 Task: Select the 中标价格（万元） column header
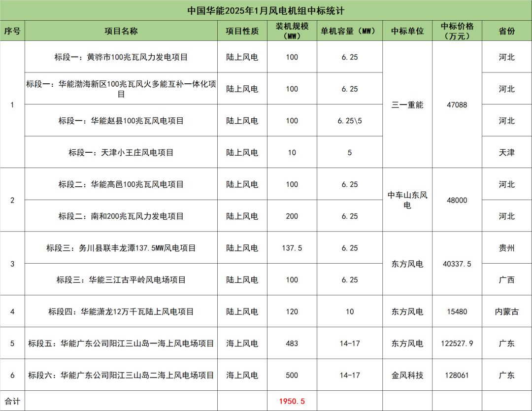(x=457, y=31)
